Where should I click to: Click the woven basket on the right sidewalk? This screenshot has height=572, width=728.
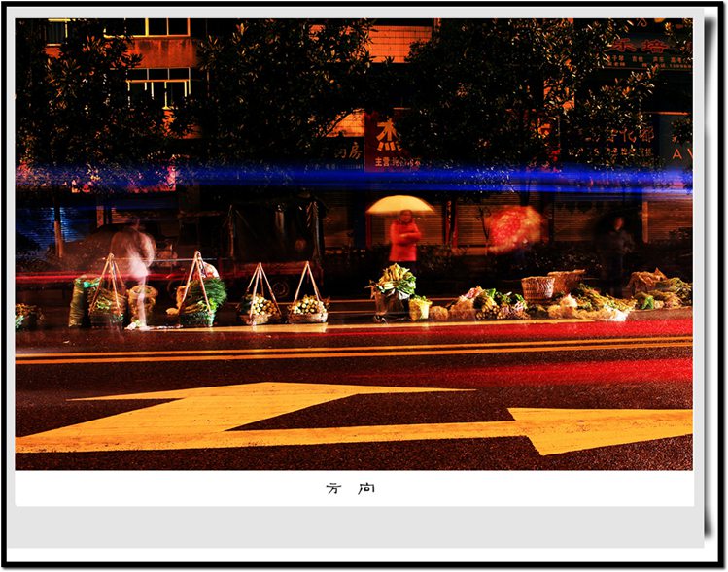click(x=537, y=287)
